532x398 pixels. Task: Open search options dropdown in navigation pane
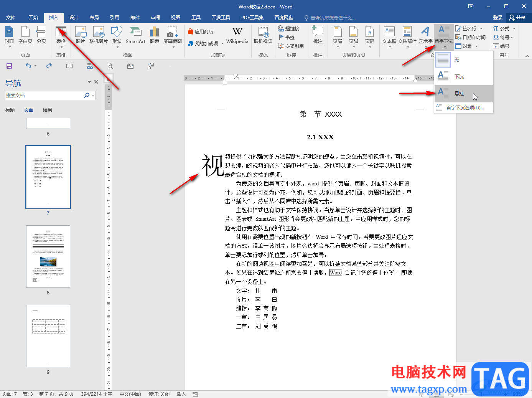[x=93, y=96]
